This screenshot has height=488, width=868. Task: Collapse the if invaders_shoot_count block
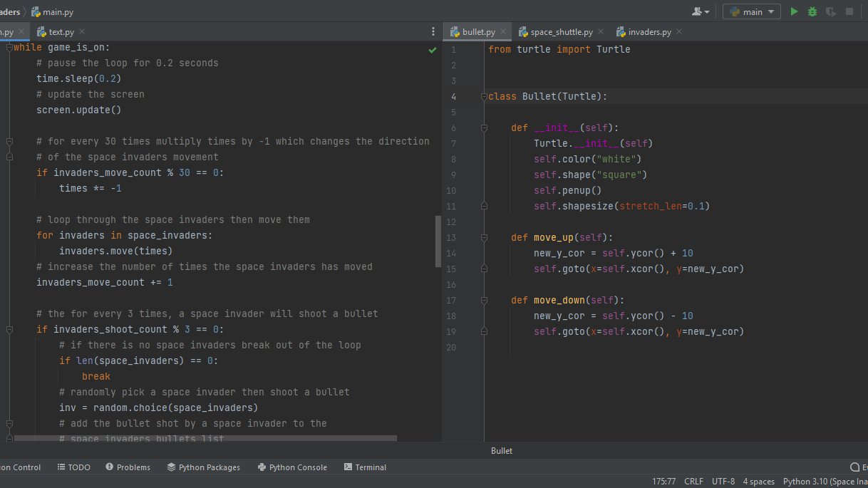pyautogui.click(x=9, y=329)
